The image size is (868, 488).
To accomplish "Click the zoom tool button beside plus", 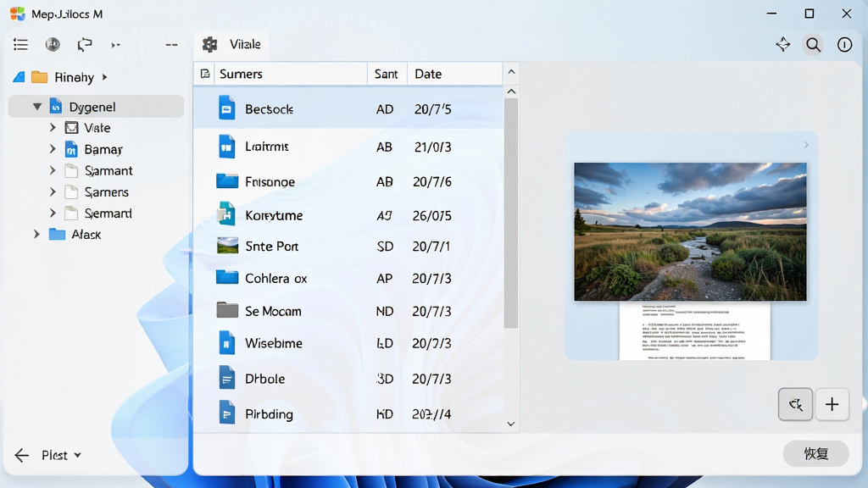I will click(795, 404).
